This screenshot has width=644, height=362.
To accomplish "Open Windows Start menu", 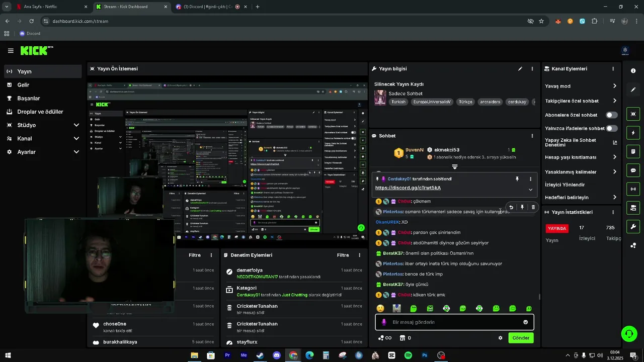I will pyautogui.click(x=8, y=355).
